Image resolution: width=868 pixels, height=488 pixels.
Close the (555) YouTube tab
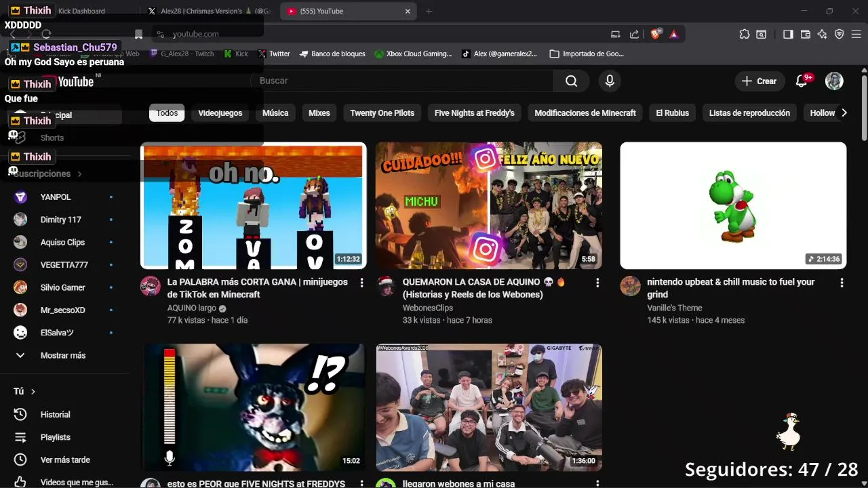pyautogui.click(x=408, y=11)
